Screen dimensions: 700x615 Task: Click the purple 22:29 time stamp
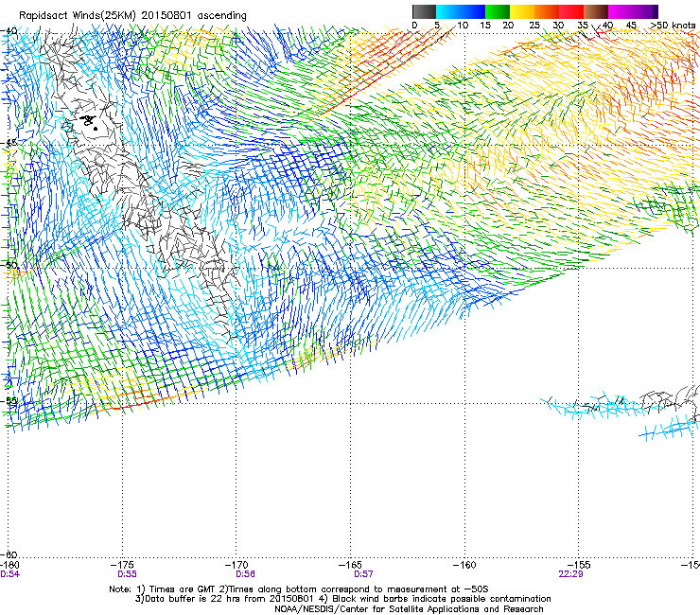tap(570, 574)
